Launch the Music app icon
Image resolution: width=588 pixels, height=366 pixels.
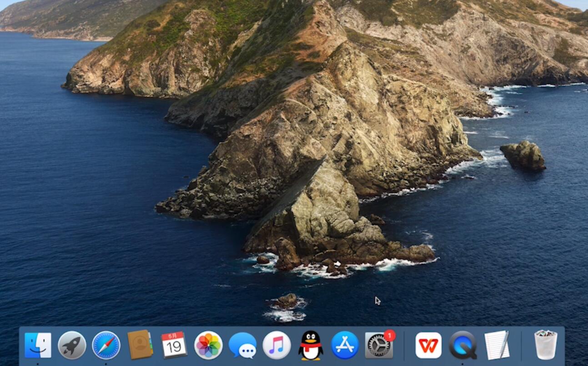(x=276, y=345)
